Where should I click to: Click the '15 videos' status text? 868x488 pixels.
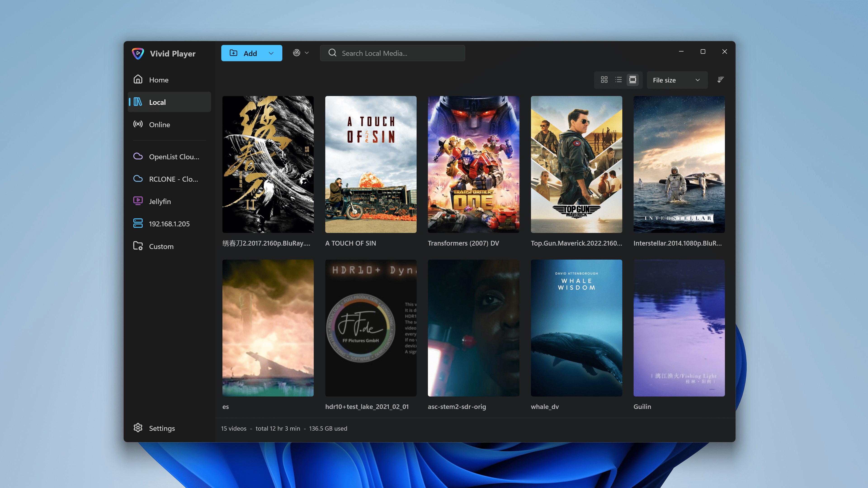[x=234, y=428]
